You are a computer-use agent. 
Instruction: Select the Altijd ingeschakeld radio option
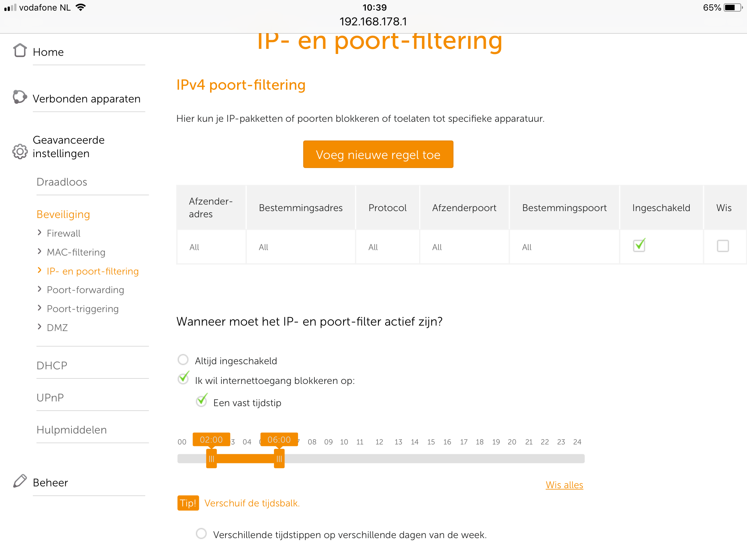click(x=183, y=360)
